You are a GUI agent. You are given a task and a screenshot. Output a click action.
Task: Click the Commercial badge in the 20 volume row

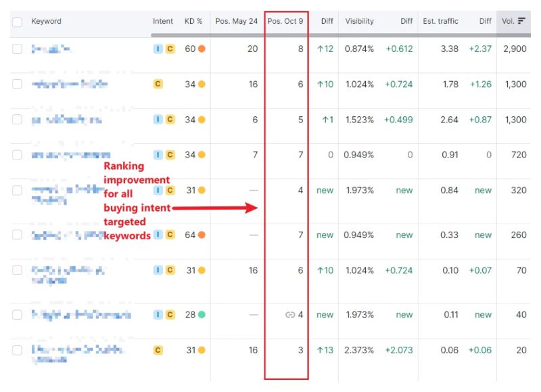click(x=158, y=350)
